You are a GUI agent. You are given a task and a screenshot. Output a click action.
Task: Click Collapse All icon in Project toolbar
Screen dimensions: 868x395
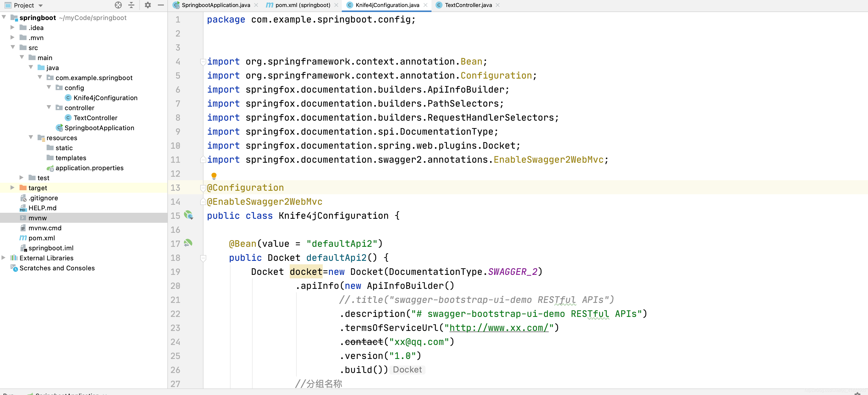coord(131,5)
